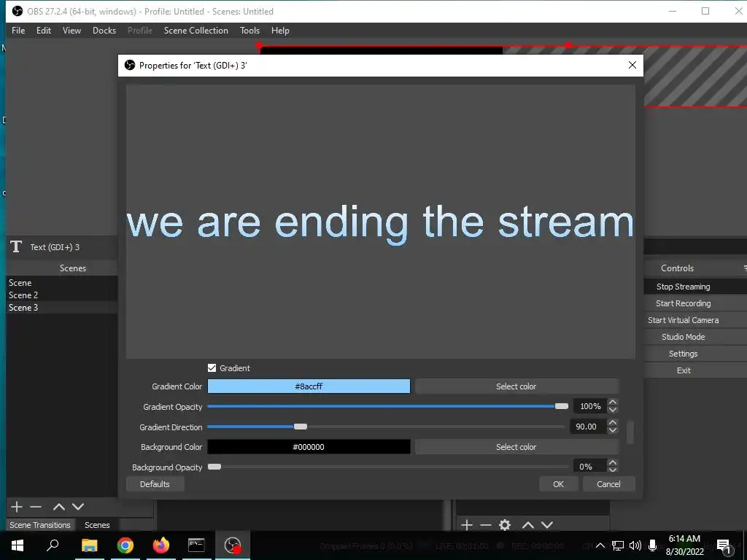Open the Scene Collection menu
This screenshot has height=560, width=747.
[x=196, y=31]
